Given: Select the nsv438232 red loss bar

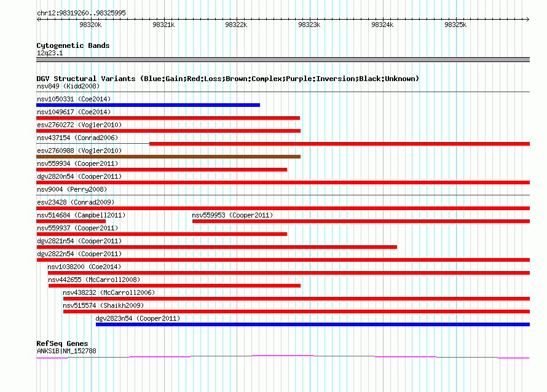Looking at the screenshot, I should (296, 299).
